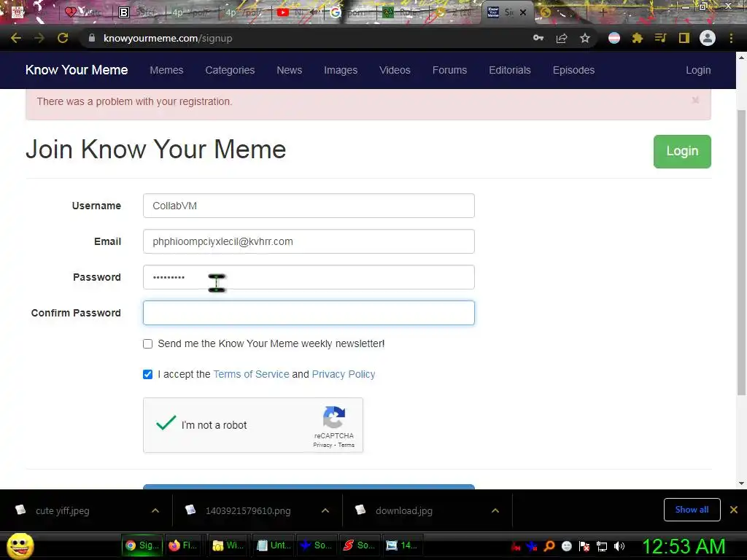Open the Editorials nav item
This screenshot has width=747, height=560.
(x=510, y=70)
